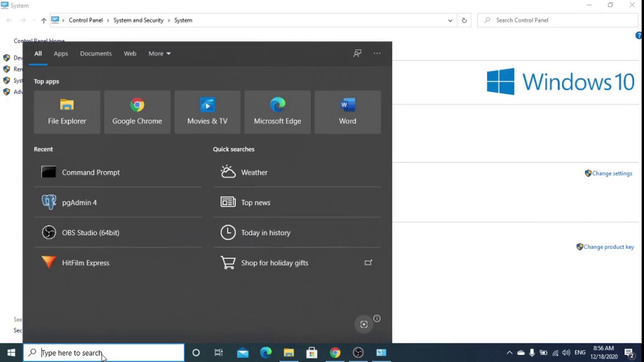This screenshot has width=644, height=362.
Task: Refresh the Control Panel address bar
Action: pyautogui.click(x=464, y=21)
